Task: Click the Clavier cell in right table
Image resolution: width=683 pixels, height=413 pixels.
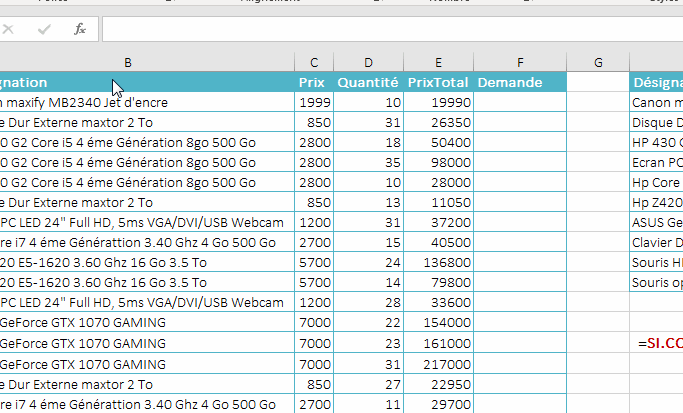Action: (656, 243)
